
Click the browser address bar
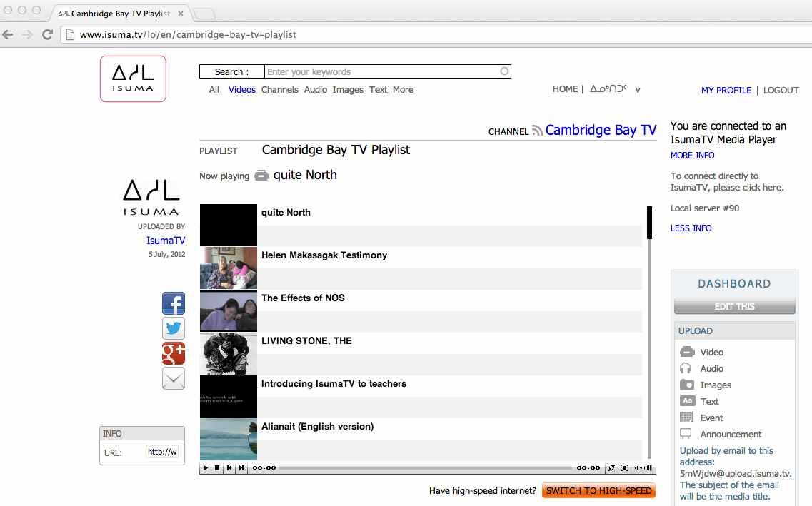point(436,35)
